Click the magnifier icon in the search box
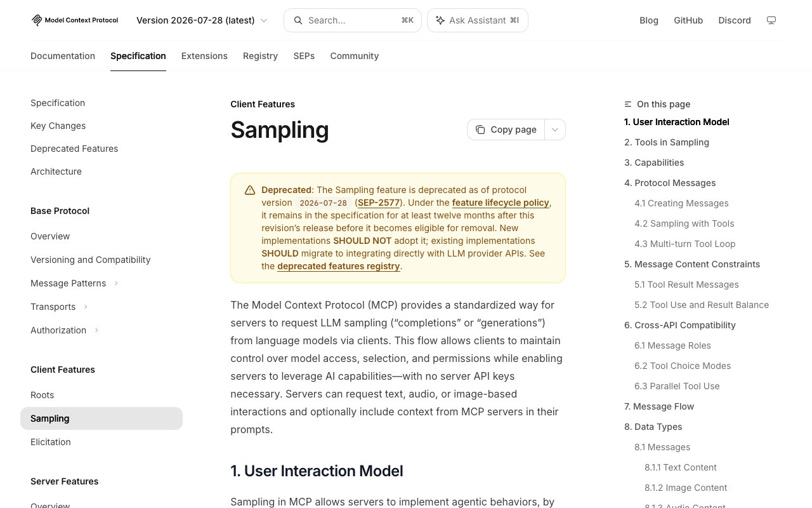Screen dimensions: 812x508 tap(298, 20)
